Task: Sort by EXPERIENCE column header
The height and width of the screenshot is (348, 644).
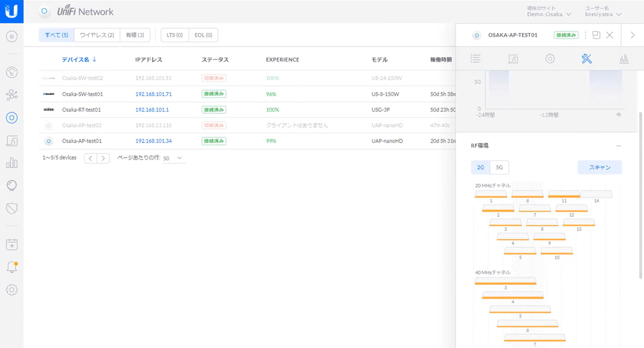Action: point(283,59)
